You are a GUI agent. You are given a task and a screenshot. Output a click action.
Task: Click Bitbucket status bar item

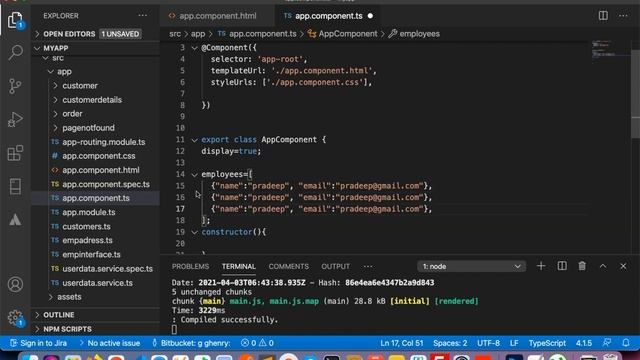point(191,343)
